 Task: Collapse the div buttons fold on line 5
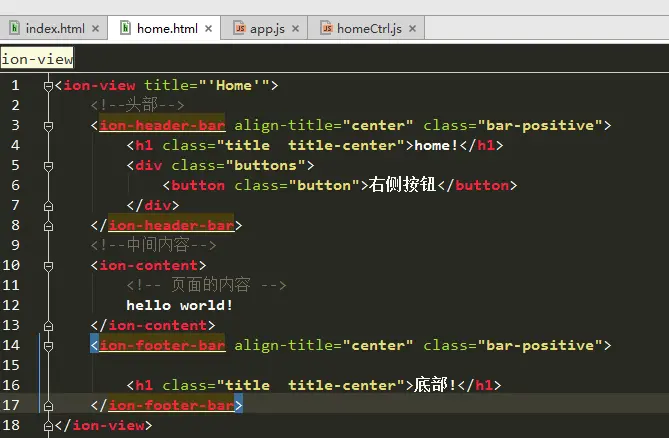tap(48, 166)
